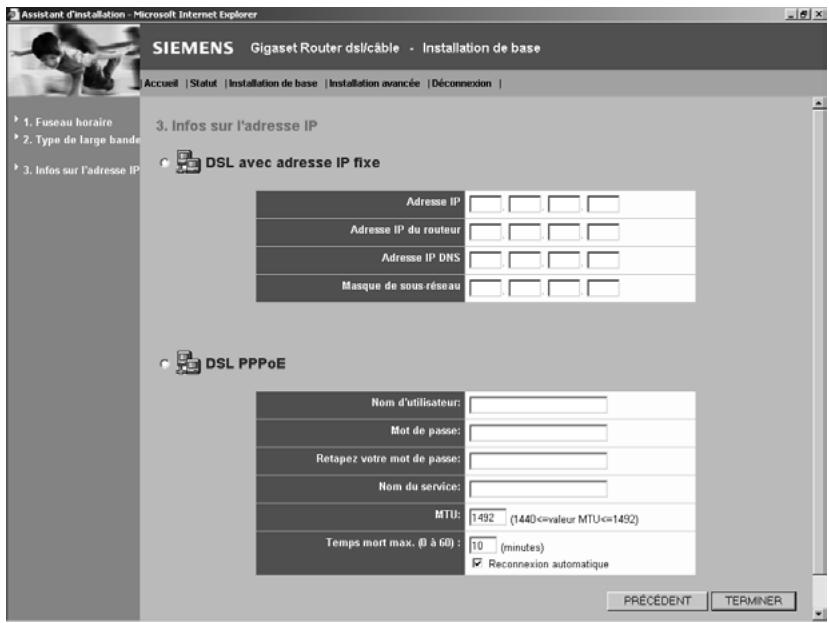Viewport: 829px width, 623px height.
Task: Minimize the Internet Explorer window
Action: tap(791, 14)
